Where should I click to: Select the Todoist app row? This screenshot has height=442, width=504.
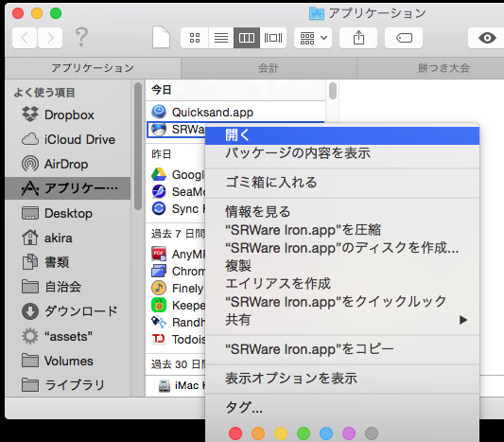[176, 340]
